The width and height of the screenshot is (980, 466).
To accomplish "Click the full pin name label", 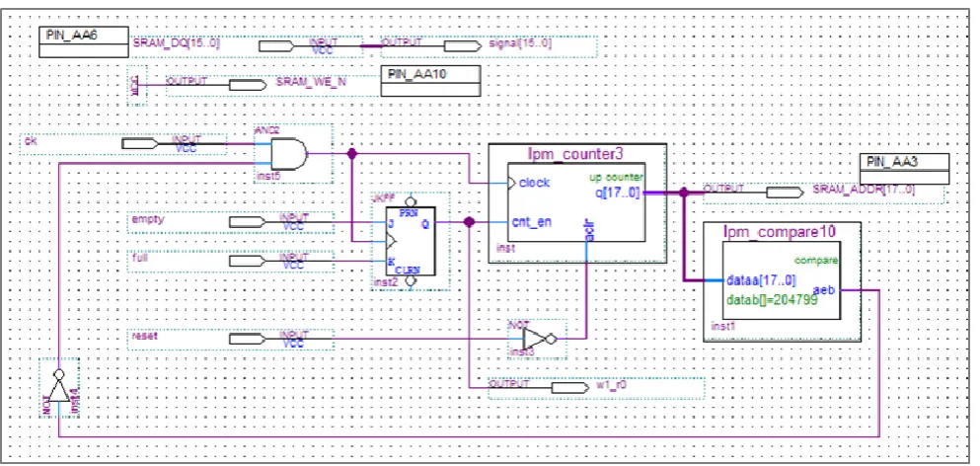I will [140, 257].
